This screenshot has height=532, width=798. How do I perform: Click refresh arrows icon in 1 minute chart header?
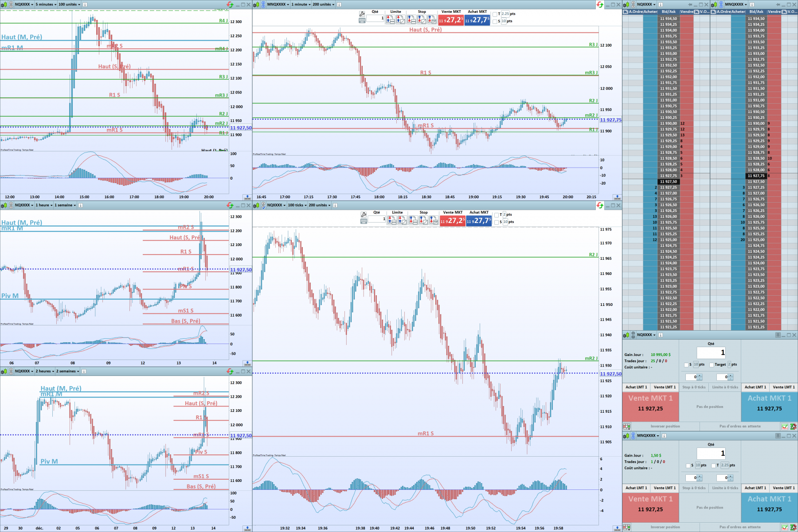tap(600, 4)
